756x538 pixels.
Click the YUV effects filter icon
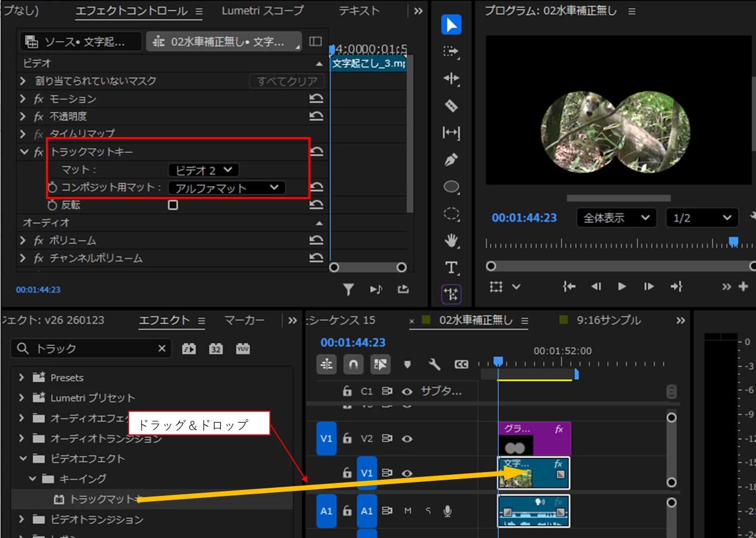[x=243, y=349]
